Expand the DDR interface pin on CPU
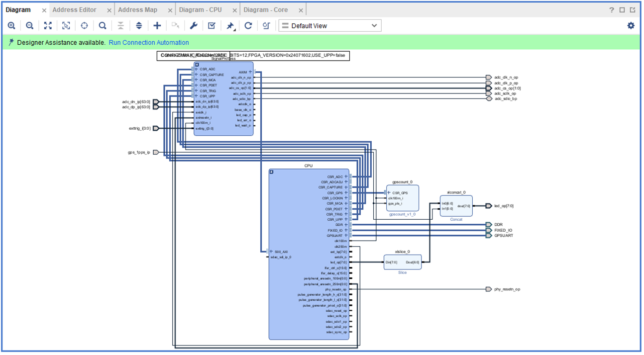Viewport: 644px width, 355px height. pyautogui.click(x=346, y=225)
